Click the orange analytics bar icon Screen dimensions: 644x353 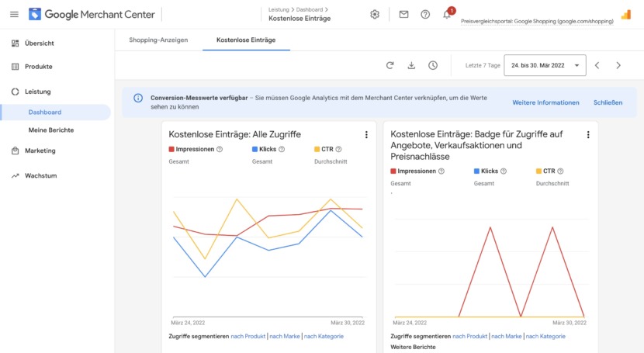[x=626, y=15]
